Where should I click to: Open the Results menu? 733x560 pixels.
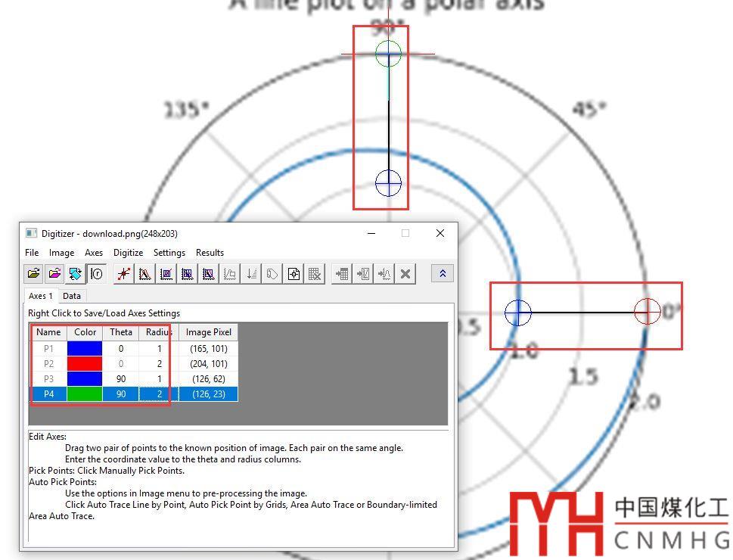pos(210,253)
